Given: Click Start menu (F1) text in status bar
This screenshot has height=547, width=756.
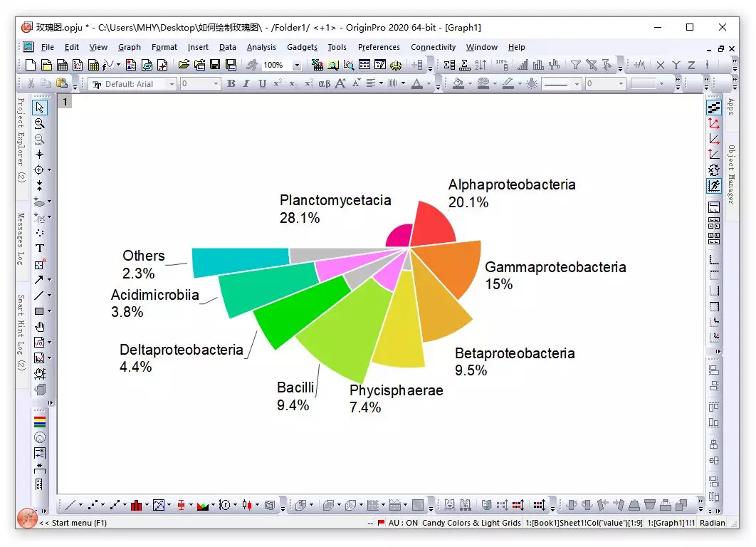Looking at the screenshot, I should pos(79,523).
